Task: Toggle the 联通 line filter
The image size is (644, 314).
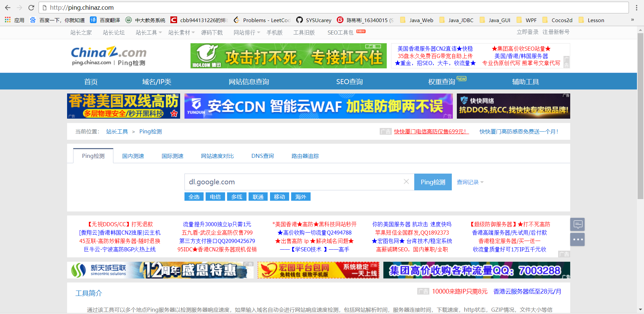Action: [x=258, y=197]
